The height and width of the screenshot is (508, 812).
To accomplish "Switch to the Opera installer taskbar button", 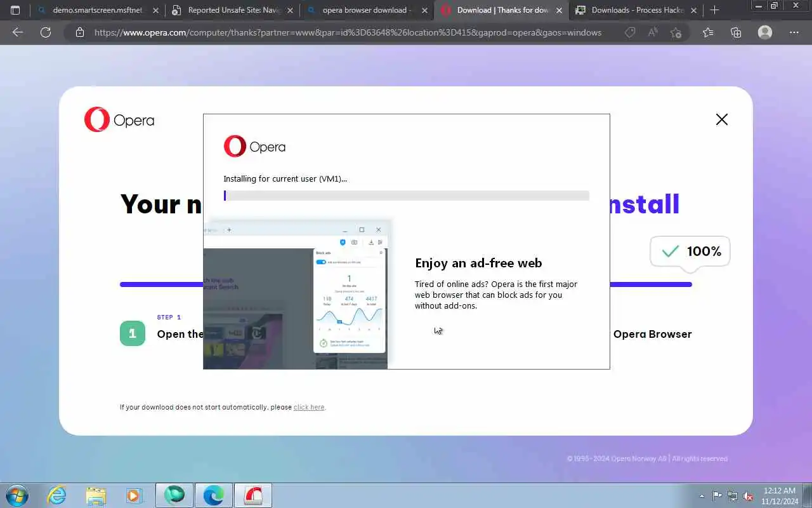I will tap(252, 495).
